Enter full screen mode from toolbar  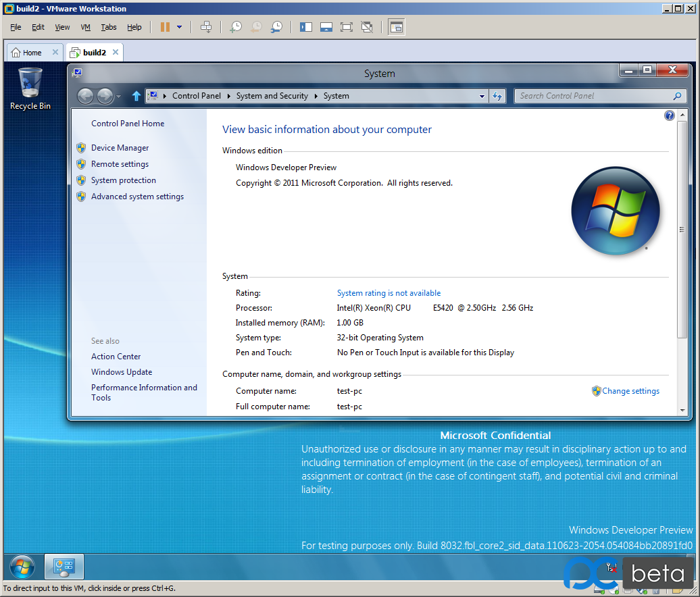(347, 27)
